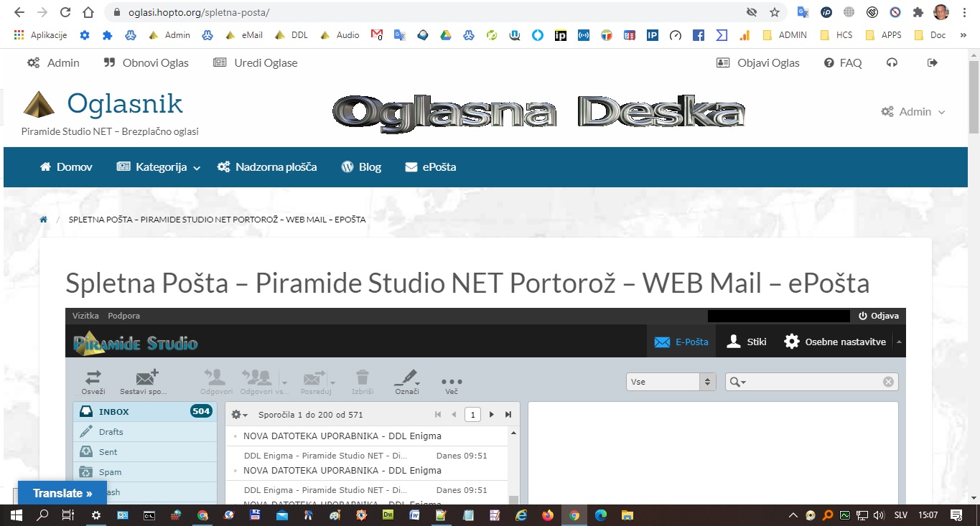Go to previous page of messages
Viewport: 980px width, 526px height.
point(454,415)
